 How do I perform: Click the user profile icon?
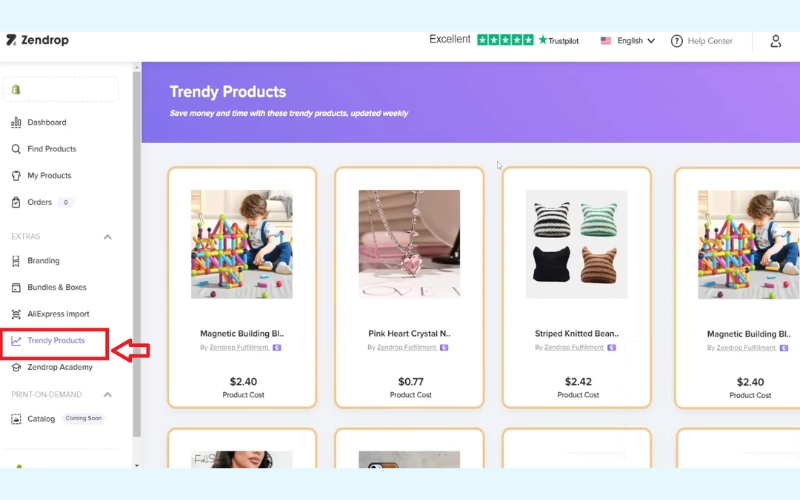pyautogui.click(x=776, y=41)
